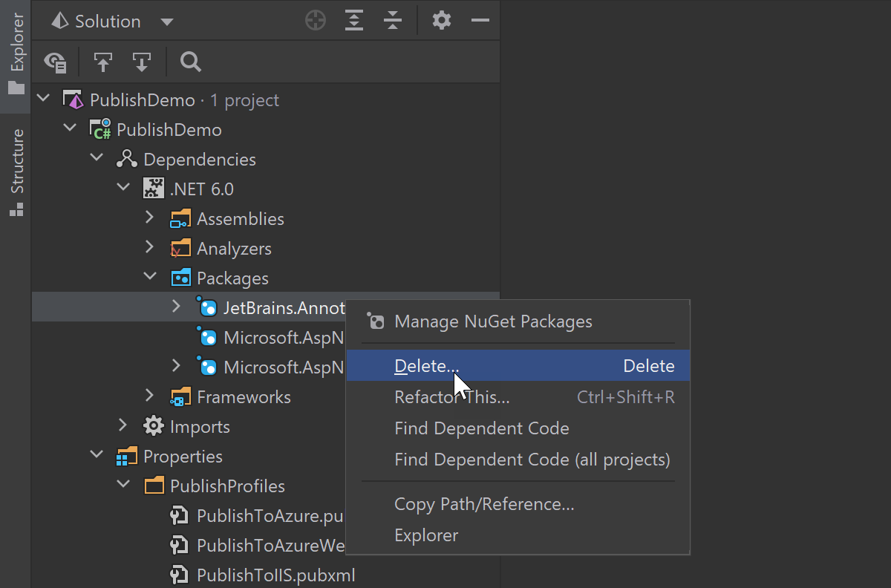The image size is (891, 588).
Task: Select Delete... in the context menu
Action: [x=427, y=366]
